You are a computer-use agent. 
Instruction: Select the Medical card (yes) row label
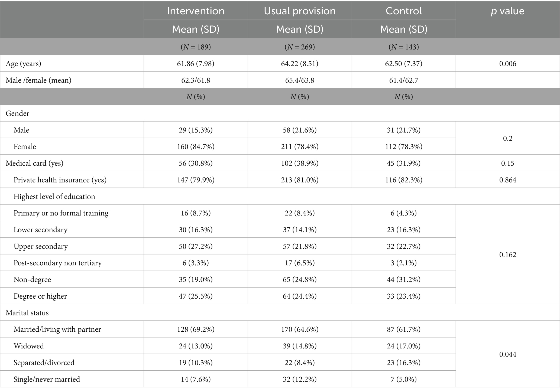34,163
